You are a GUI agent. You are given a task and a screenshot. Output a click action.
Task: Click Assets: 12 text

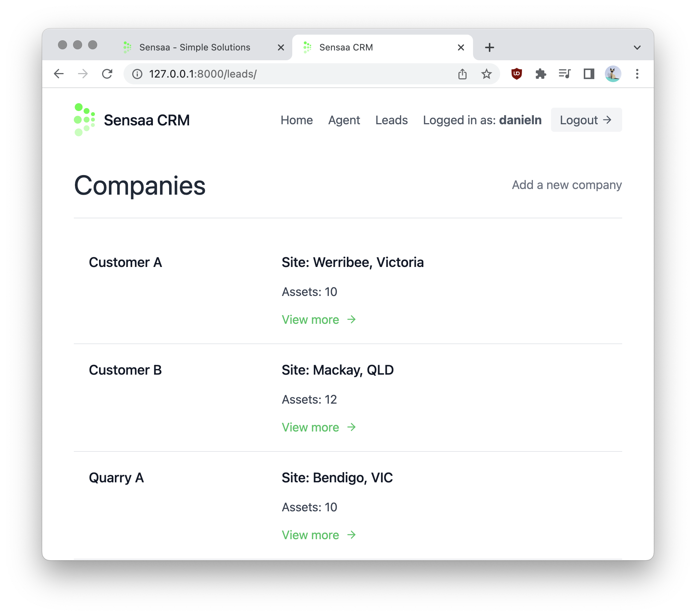point(310,399)
